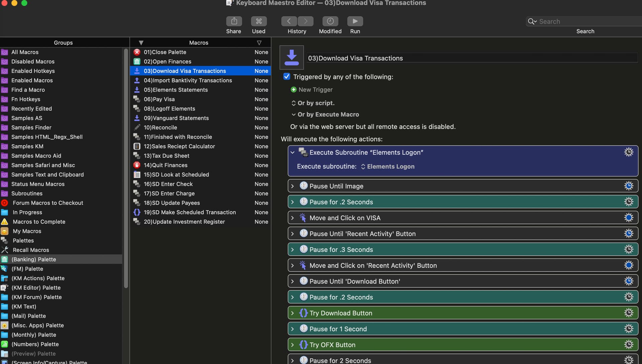Viewport: 642px width, 364px height.
Task: Open the Elements Logon subroutine popup
Action: (387, 166)
